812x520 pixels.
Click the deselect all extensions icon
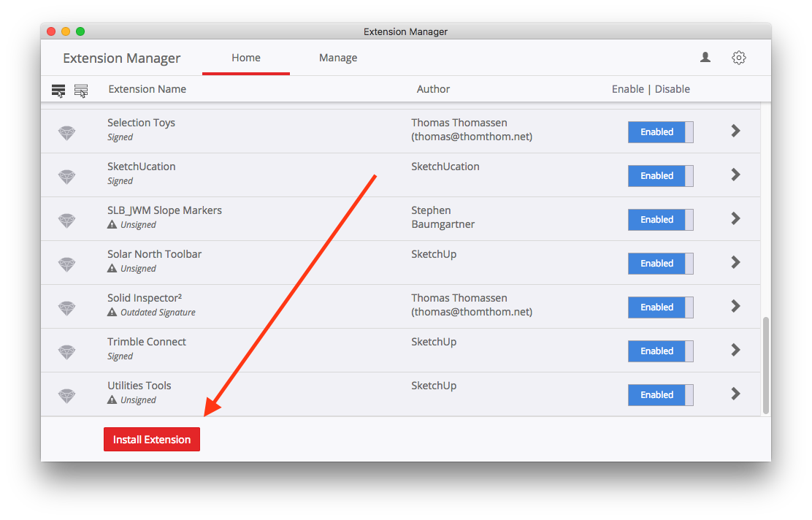pos(81,91)
